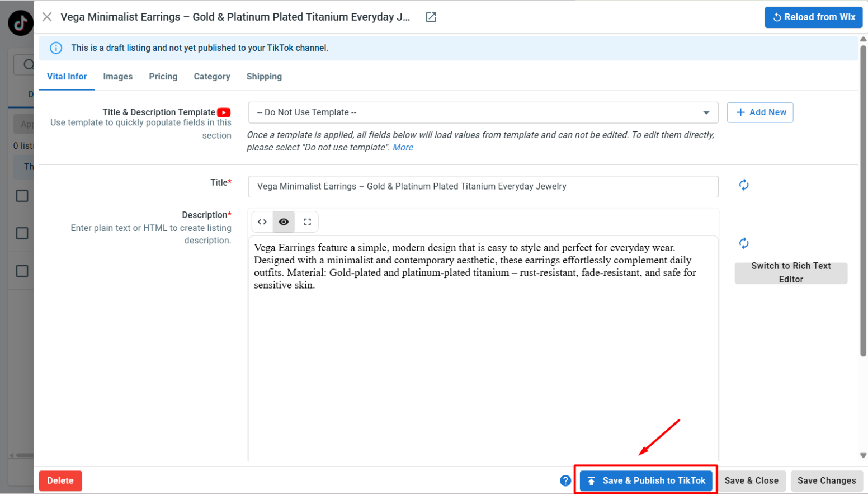Screen dimensions: 868x495
Task: Tick the first checkbox in background list
Action: 22,196
